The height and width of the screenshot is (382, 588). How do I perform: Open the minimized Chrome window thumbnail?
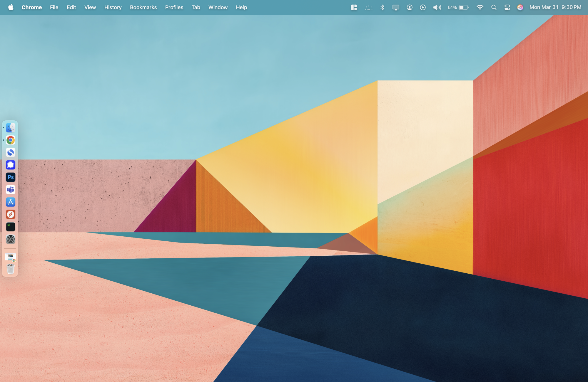[x=11, y=257]
